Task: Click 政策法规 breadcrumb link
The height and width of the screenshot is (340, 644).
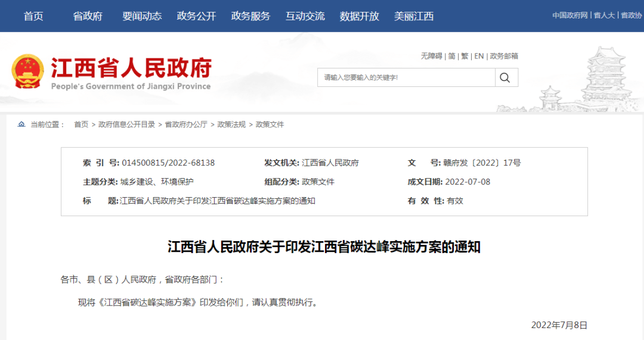Action: 231,124
